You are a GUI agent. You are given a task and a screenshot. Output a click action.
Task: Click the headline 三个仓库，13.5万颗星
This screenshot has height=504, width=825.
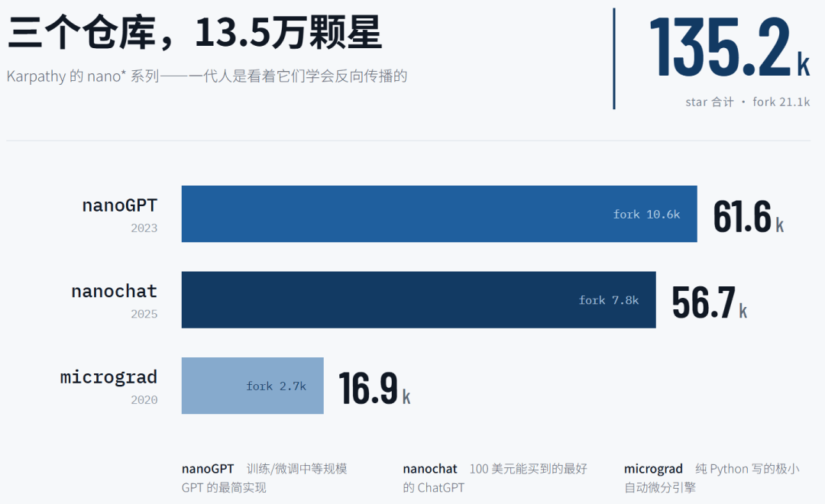point(195,33)
